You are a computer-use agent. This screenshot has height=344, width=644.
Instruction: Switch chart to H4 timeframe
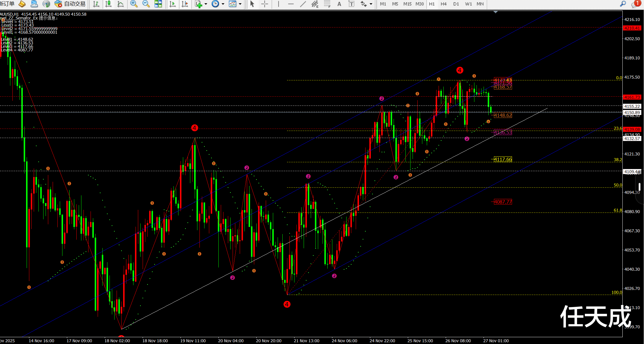[443, 4]
